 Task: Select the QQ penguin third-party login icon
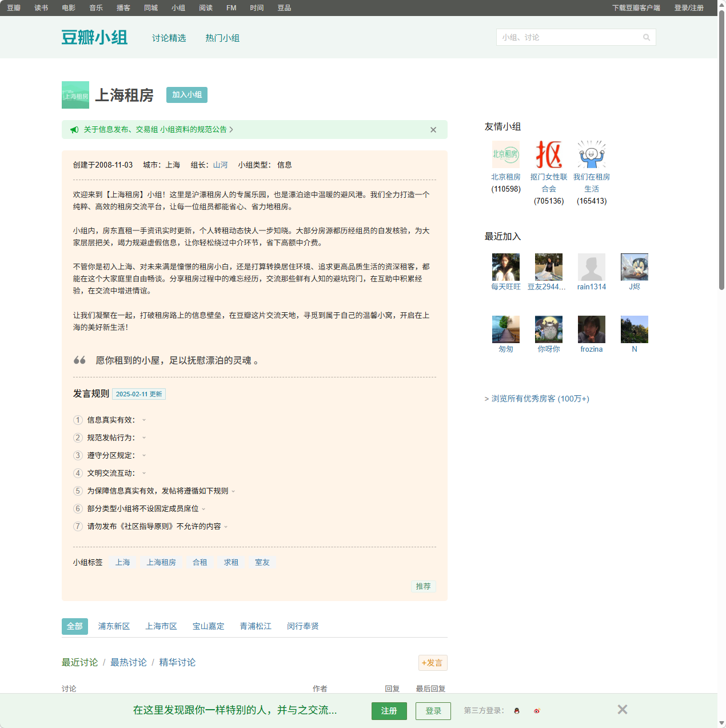click(516, 711)
